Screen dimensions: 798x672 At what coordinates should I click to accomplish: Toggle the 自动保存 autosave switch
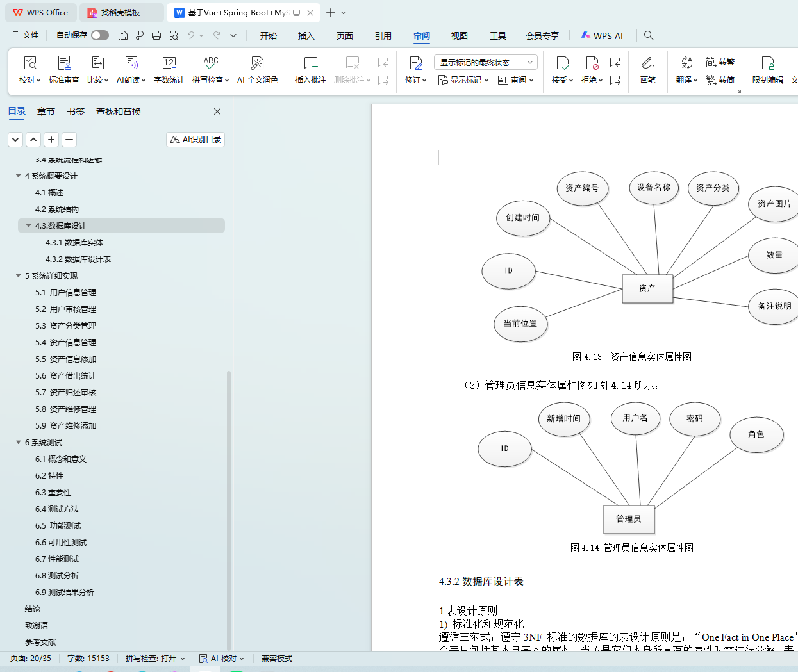[x=99, y=35]
